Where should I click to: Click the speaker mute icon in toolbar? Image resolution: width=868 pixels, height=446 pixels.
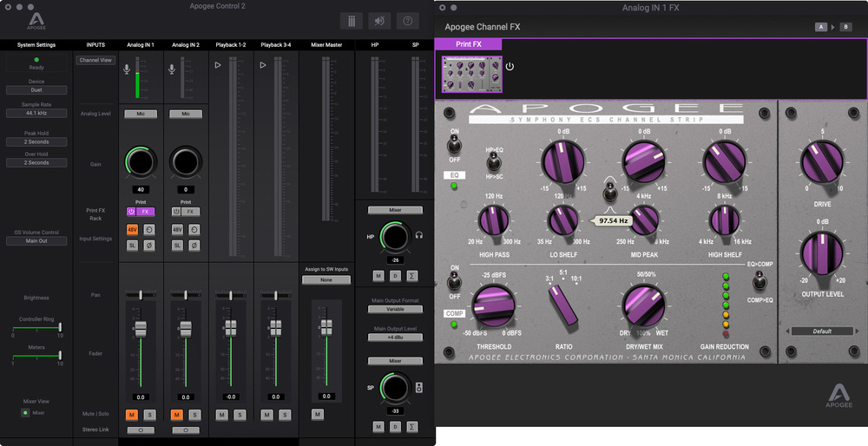coord(379,21)
